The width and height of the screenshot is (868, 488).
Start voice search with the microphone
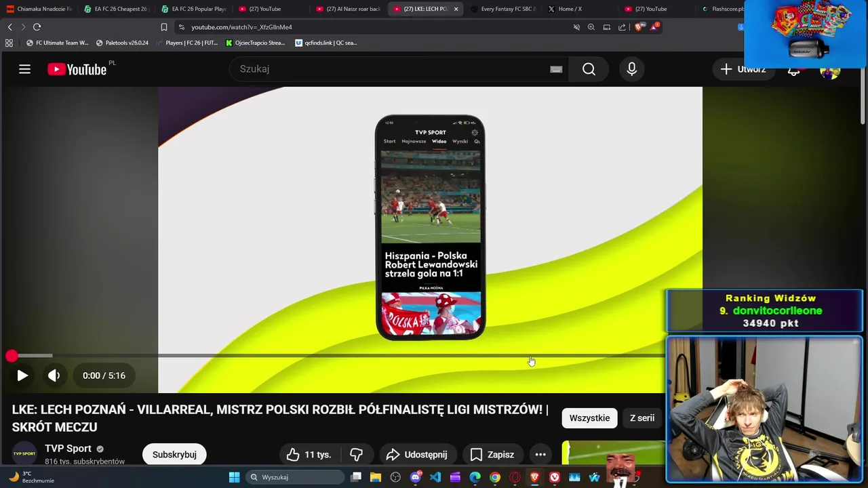click(x=631, y=69)
